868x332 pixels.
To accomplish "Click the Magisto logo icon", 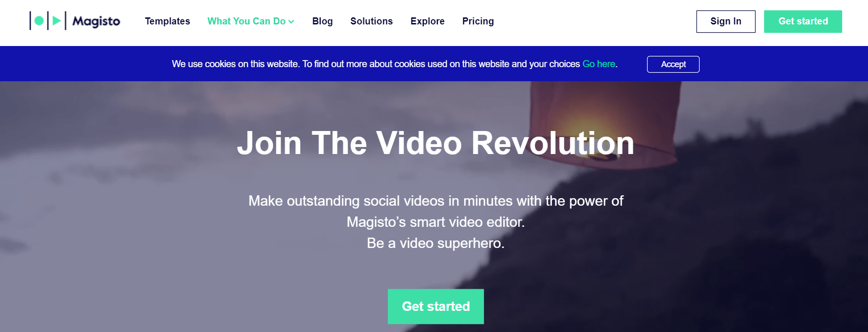I will 47,21.
